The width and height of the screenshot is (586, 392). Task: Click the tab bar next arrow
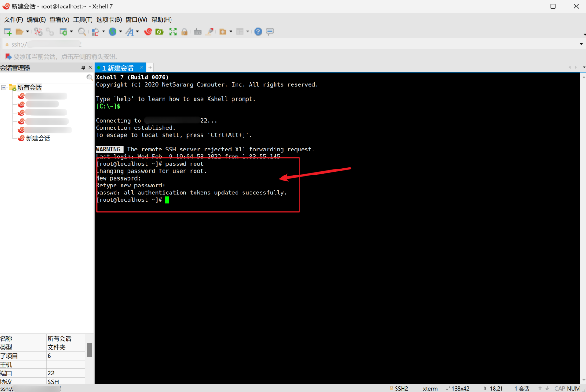(575, 67)
